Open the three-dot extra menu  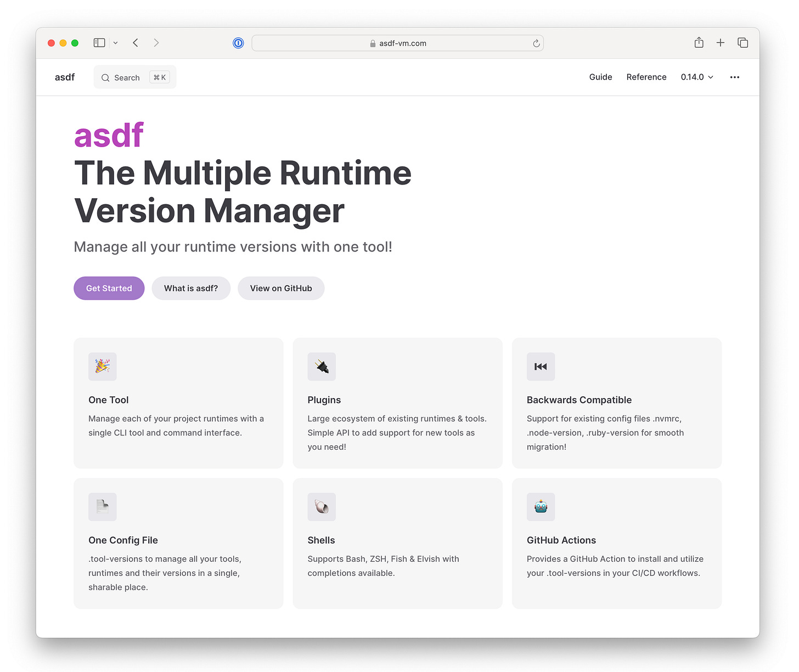(x=735, y=77)
